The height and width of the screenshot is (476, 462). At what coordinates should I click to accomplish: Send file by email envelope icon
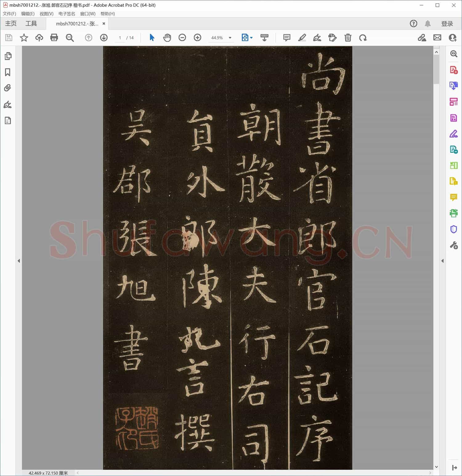click(x=437, y=38)
